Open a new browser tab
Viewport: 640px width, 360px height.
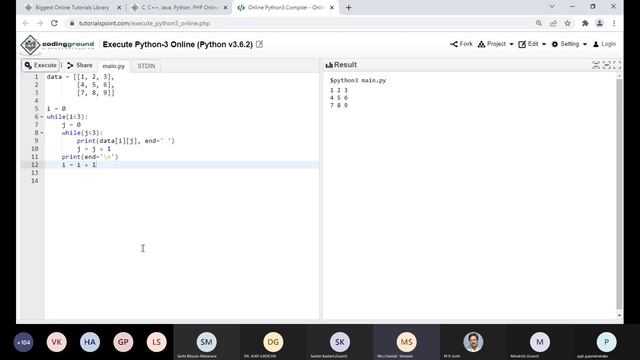(349, 7)
